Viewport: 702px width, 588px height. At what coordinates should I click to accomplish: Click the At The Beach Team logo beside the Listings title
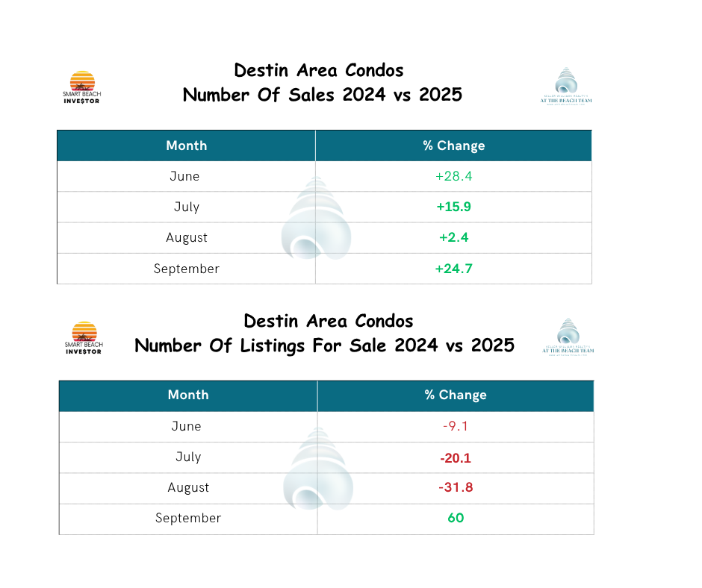tap(568, 337)
